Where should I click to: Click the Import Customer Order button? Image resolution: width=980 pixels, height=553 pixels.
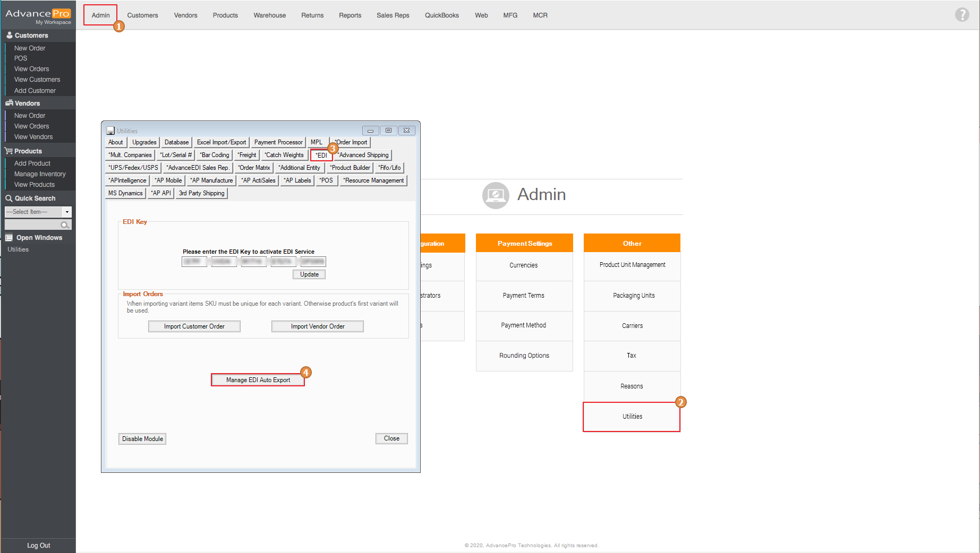point(194,326)
